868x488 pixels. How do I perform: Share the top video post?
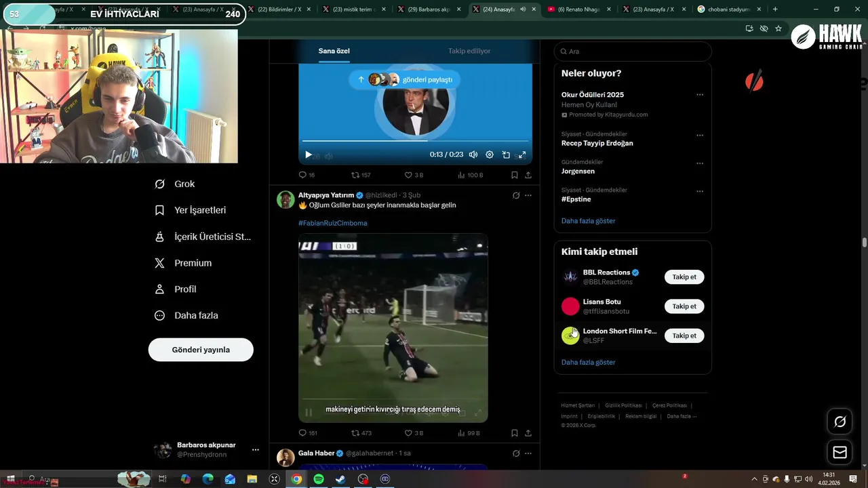pos(528,175)
